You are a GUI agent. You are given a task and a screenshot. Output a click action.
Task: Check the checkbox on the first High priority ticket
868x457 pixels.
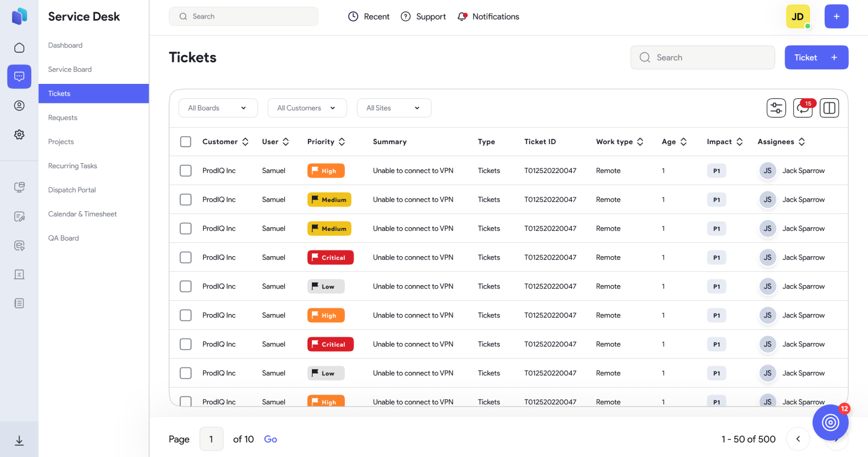186,170
